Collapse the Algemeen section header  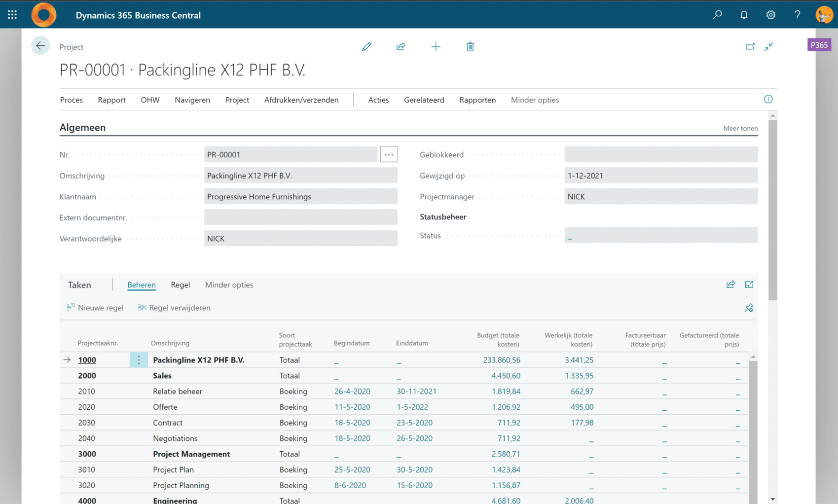(82, 127)
